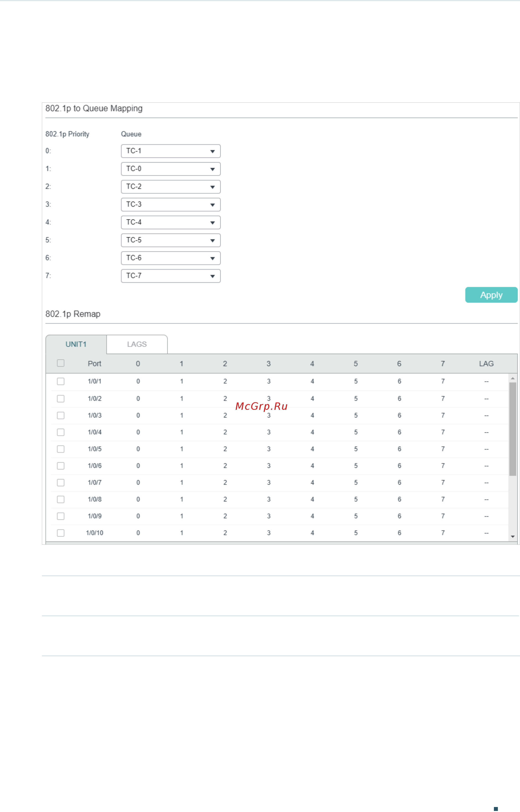
Task: Click the column 4 value for port 1/0/6
Action: pos(312,466)
